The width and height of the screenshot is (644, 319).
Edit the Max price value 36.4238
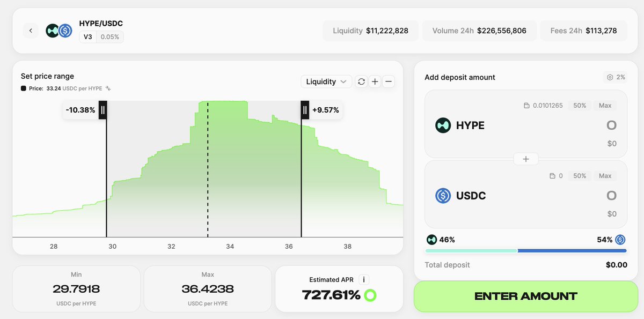tap(208, 289)
